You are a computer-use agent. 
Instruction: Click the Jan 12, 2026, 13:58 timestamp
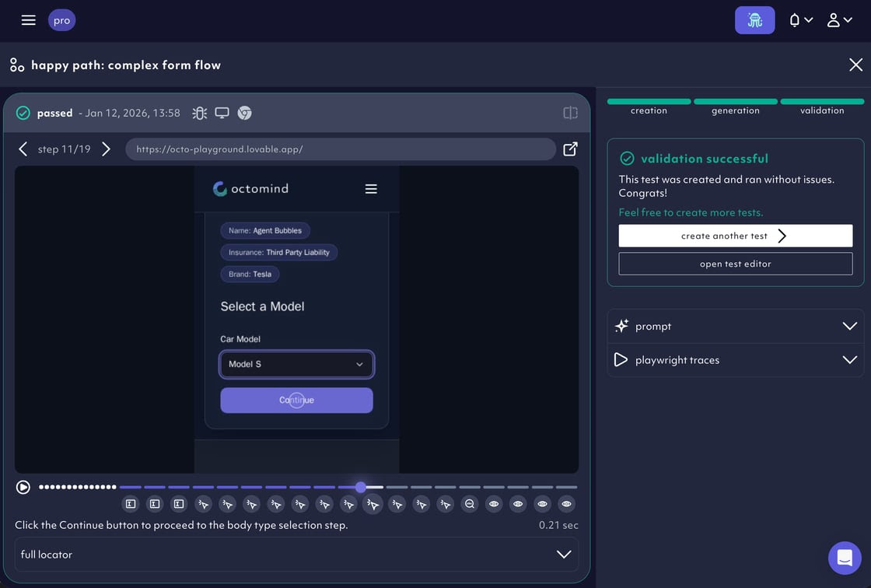click(x=133, y=113)
